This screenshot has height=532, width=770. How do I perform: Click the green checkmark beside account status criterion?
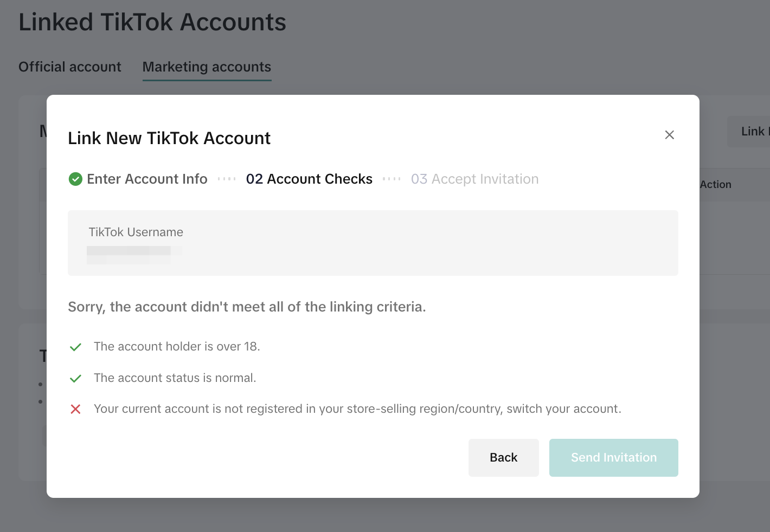click(76, 378)
